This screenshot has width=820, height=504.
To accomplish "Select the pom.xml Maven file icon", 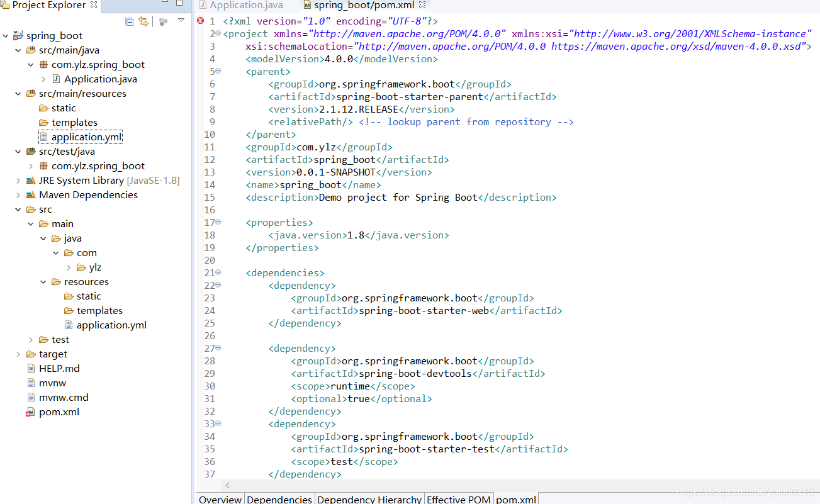I will click(31, 412).
